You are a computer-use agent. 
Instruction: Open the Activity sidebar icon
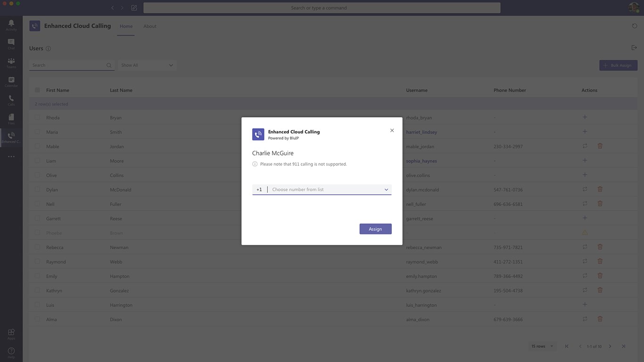coord(11,25)
